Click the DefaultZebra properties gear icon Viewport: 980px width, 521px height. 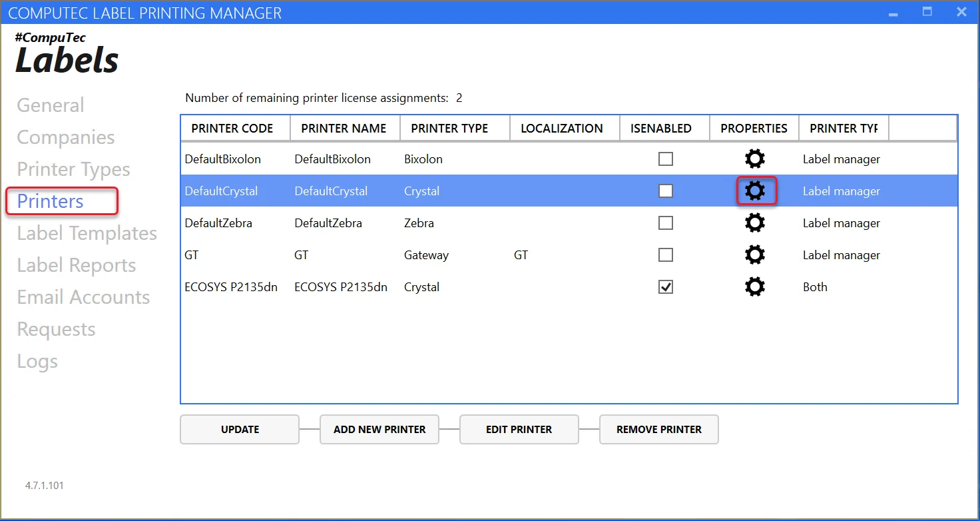point(754,223)
